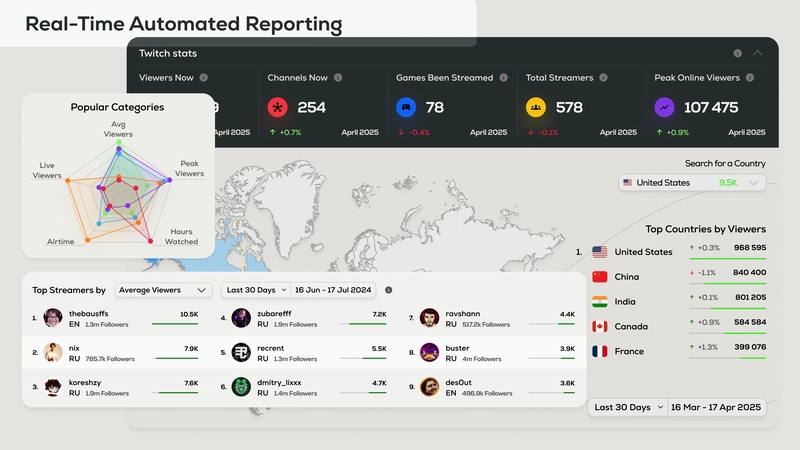Screen dimensions: 800x450
Task: Click the 968 595 United States viewer count
Action: pyautogui.click(x=749, y=247)
